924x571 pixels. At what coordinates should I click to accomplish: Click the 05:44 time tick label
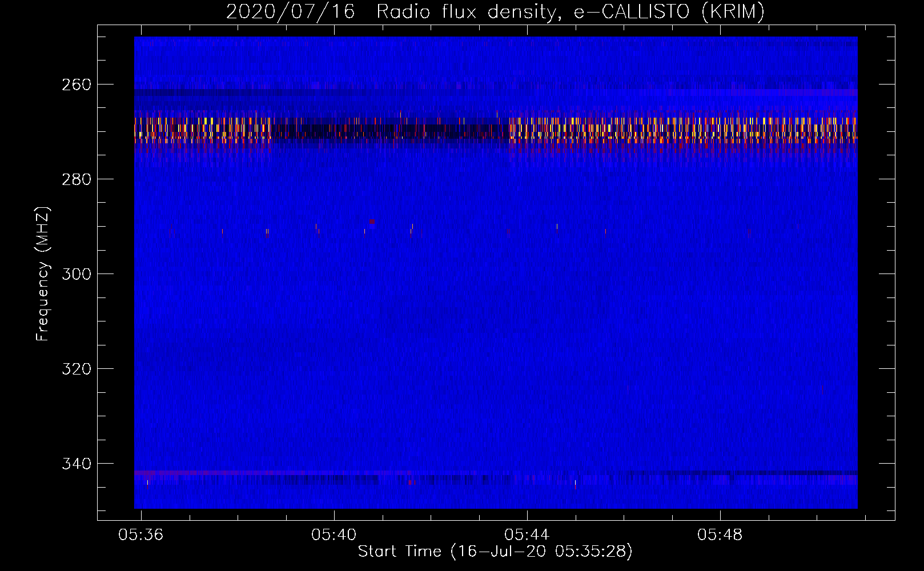[527, 535]
